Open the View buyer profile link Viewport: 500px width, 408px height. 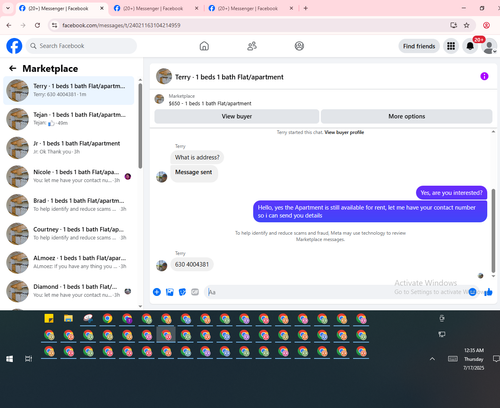(x=344, y=132)
